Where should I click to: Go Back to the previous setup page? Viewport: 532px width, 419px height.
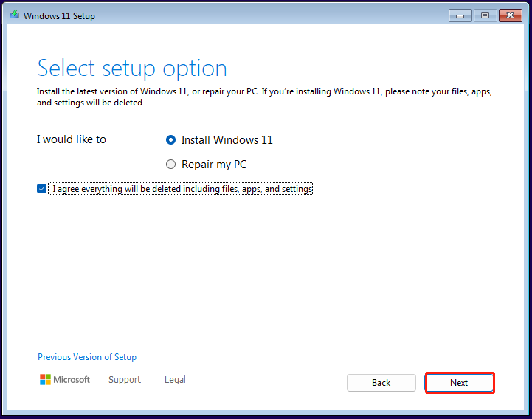pos(381,383)
